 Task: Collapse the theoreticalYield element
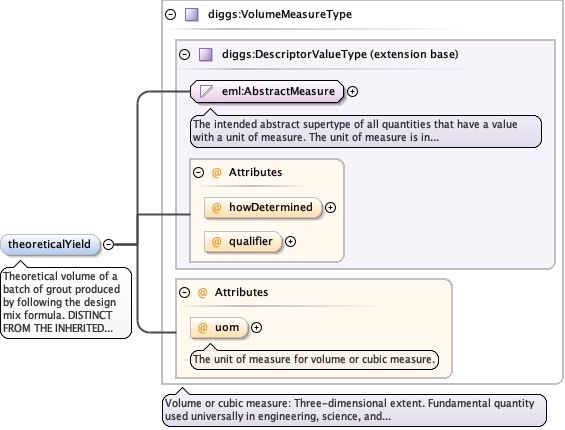(x=108, y=244)
